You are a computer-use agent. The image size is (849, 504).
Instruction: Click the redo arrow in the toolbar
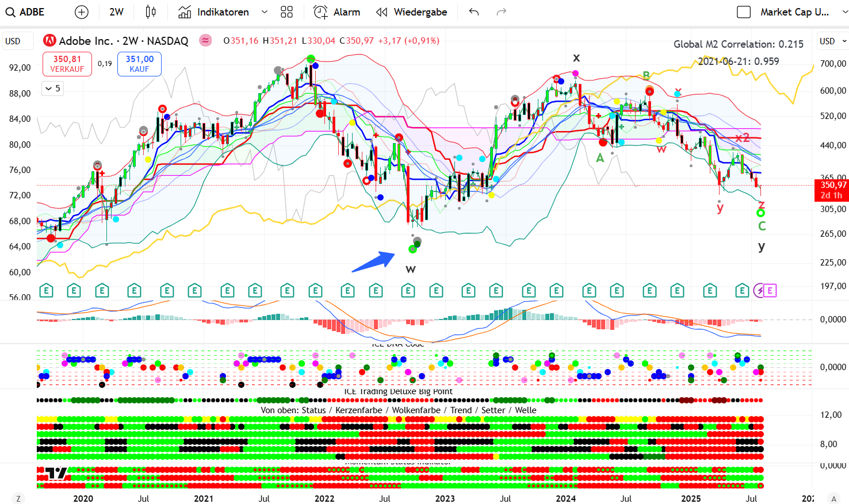pos(502,12)
